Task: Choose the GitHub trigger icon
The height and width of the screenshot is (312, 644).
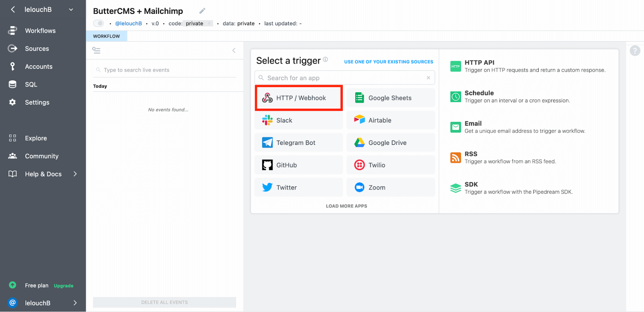Action: pos(267,165)
